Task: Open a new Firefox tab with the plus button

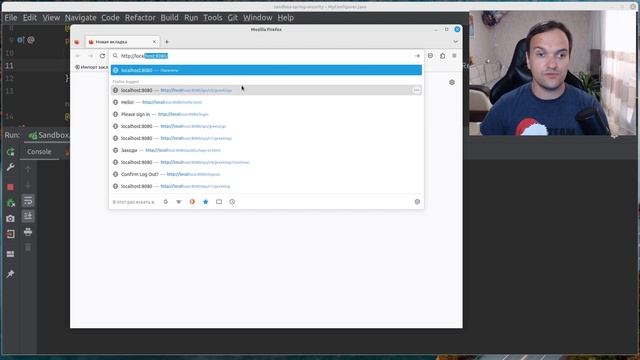Action: 167,42
